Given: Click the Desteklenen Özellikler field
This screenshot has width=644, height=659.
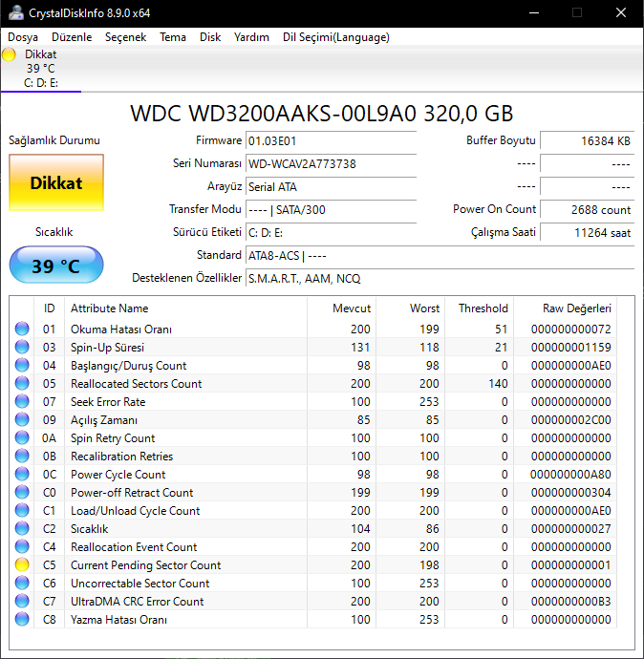Looking at the screenshot, I should pyautogui.click(x=440, y=278).
